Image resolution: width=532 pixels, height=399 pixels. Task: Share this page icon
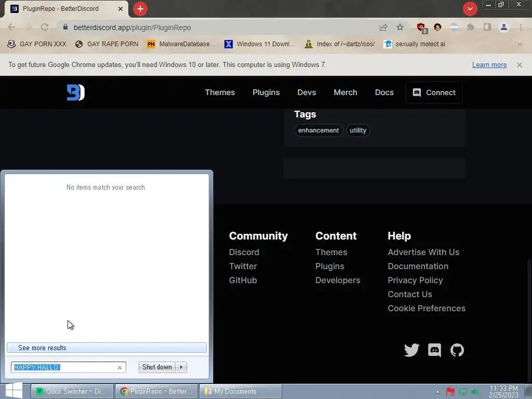pyautogui.click(x=383, y=28)
